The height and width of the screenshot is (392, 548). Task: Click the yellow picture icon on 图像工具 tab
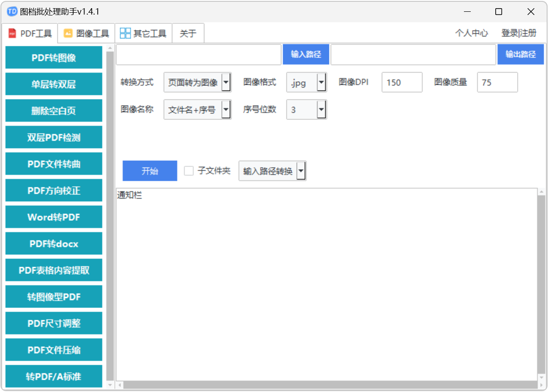pyautogui.click(x=68, y=33)
